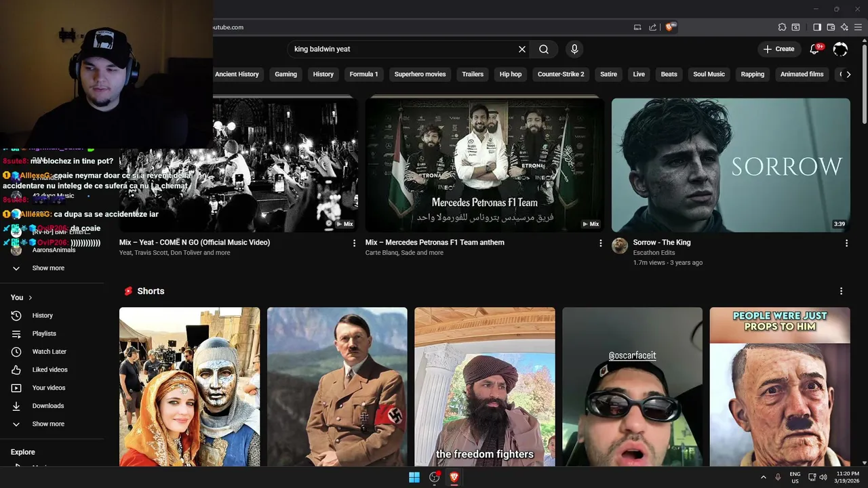Select the Counter-Strike 2 filter chip
This screenshot has height=488, width=868.
click(561, 75)
